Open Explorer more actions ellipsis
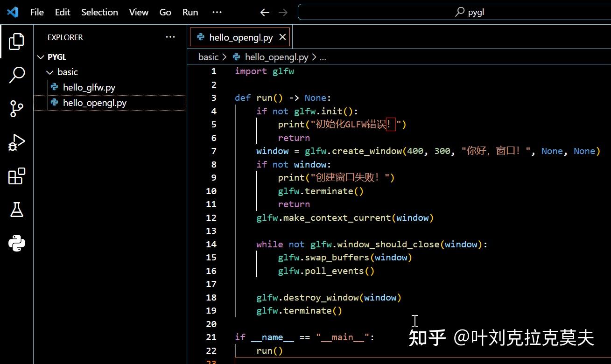 click(x=170, y=37)
